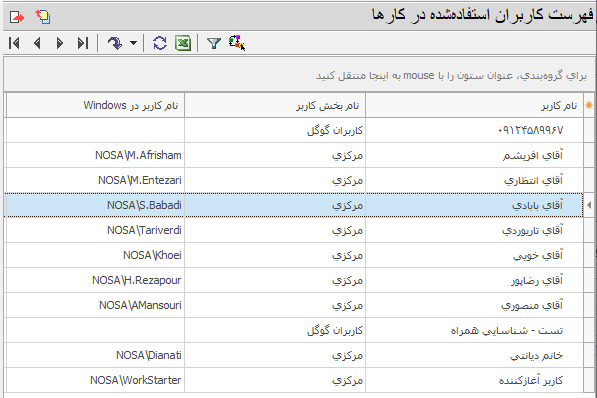Open the filter funnel tool
The width and height of the screenshot is (597, 398).
coord(214,43)
